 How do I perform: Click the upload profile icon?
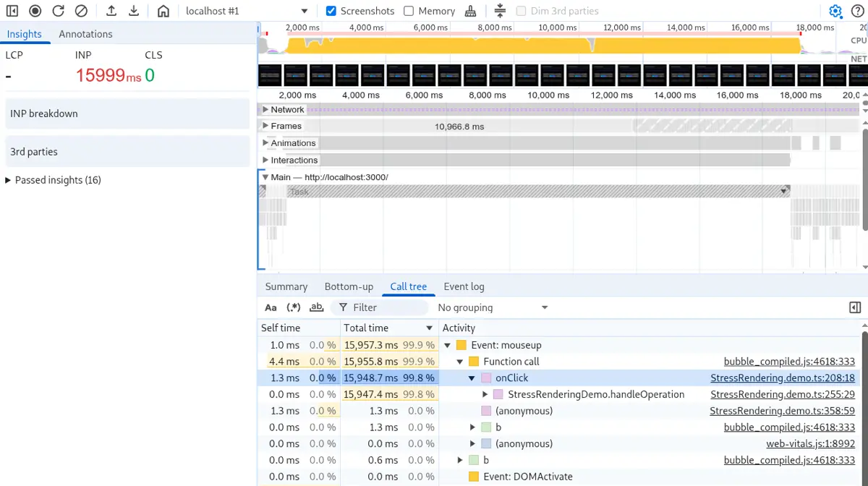111,11
